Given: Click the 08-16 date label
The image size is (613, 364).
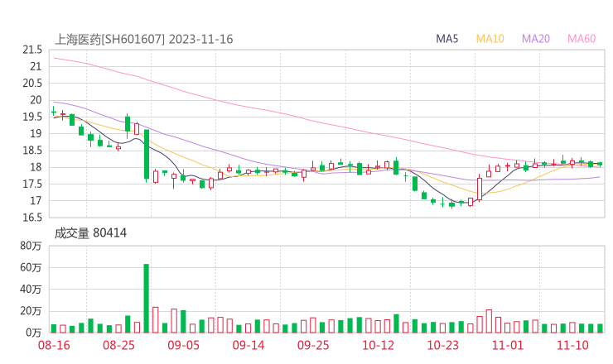Looking at the screenshot, I should click(54, 345).
